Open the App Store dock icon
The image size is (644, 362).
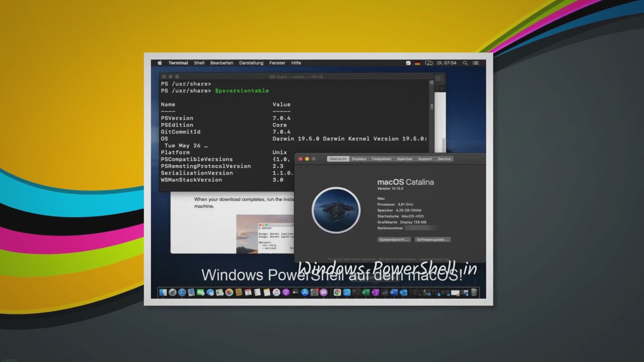(x=305, y=293)
